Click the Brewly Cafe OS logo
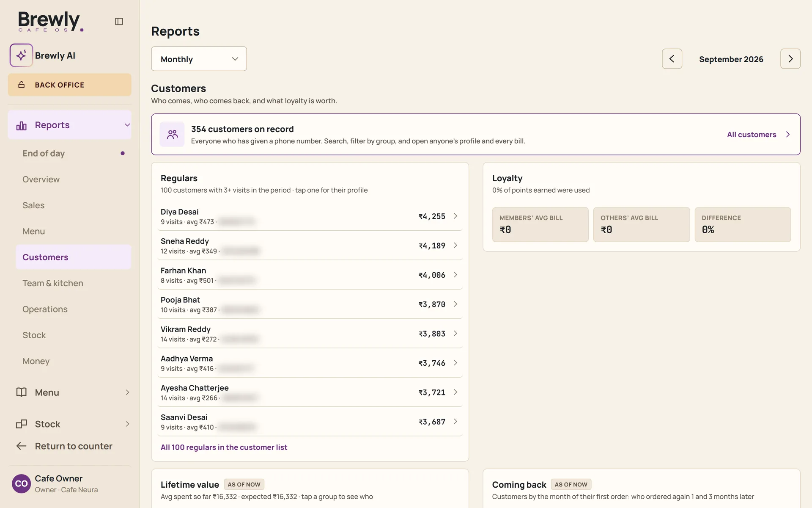812x508 pixels. point(51,21)
